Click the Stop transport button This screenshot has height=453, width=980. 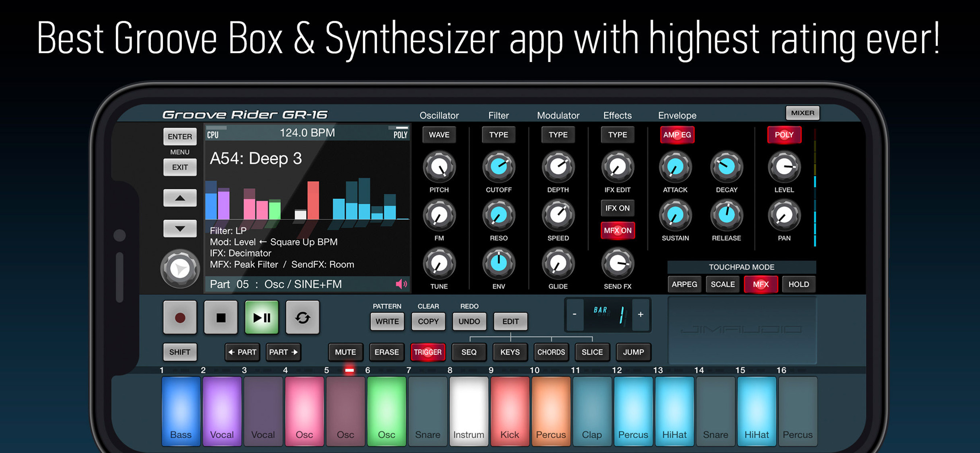221,317
